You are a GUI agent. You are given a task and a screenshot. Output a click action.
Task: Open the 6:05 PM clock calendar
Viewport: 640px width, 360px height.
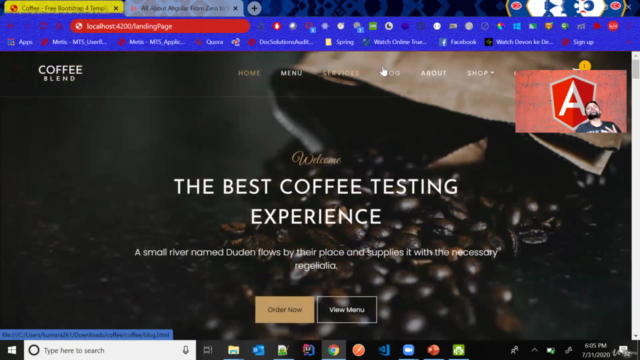(596, 350)
